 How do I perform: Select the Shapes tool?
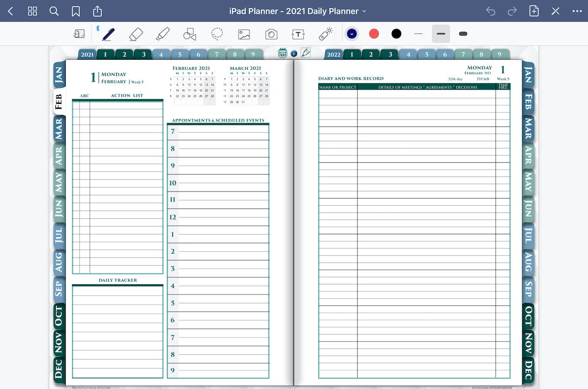(x=190, y=34)
